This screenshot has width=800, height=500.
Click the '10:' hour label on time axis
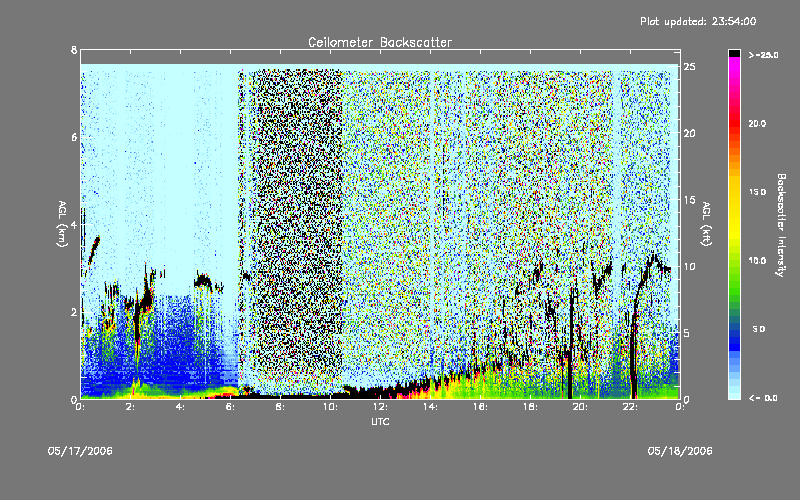click(330, 407)
